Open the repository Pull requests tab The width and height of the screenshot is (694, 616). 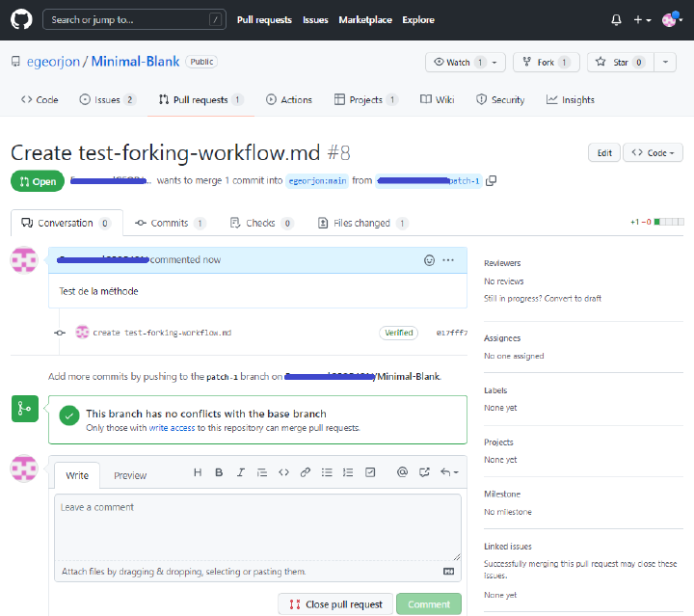point(200,100)
